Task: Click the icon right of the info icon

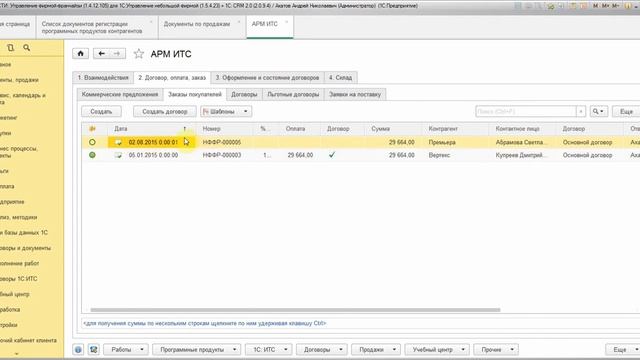Action: coord(93,349)
